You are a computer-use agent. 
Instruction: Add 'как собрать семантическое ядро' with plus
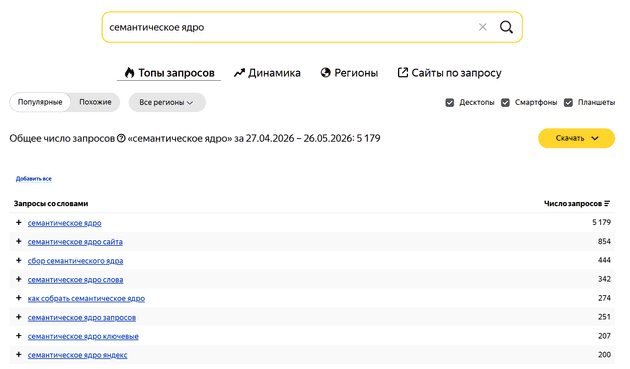click(18, 298)
